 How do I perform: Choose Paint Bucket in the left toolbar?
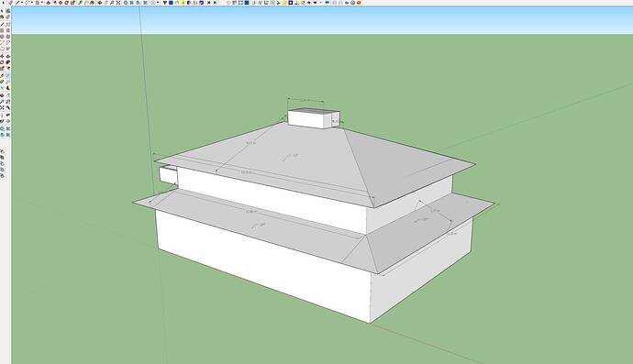coord(2,17)
